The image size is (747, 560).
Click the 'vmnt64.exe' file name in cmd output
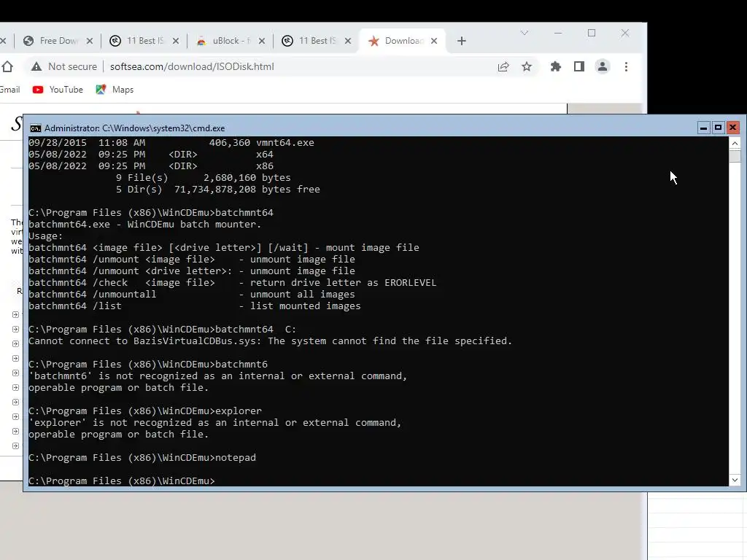pos(285,142)
